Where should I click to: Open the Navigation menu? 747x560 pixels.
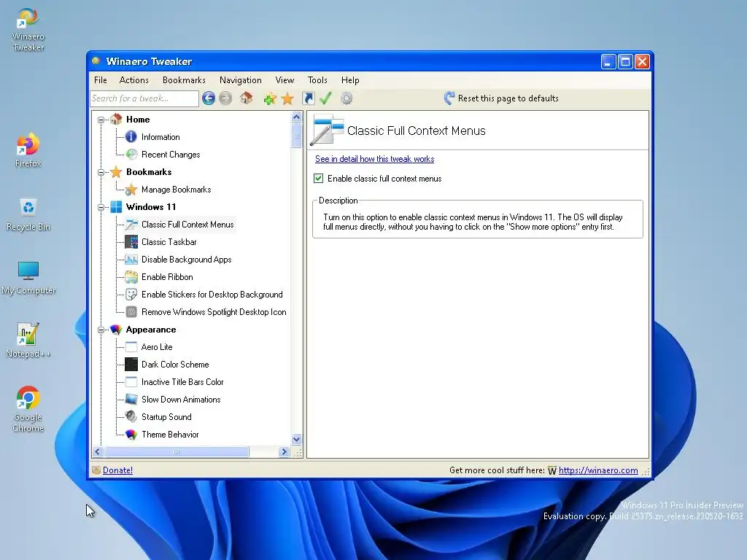tap(241, 80)
